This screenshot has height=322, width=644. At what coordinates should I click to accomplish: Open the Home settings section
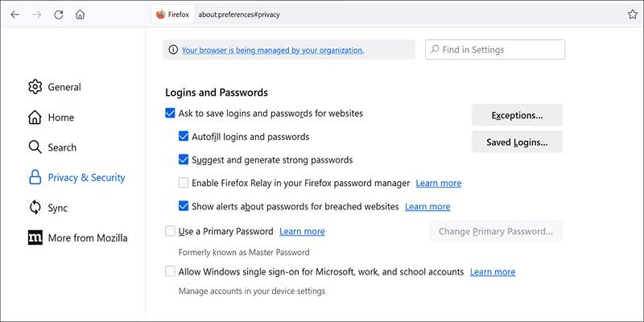tap(60, 118)
